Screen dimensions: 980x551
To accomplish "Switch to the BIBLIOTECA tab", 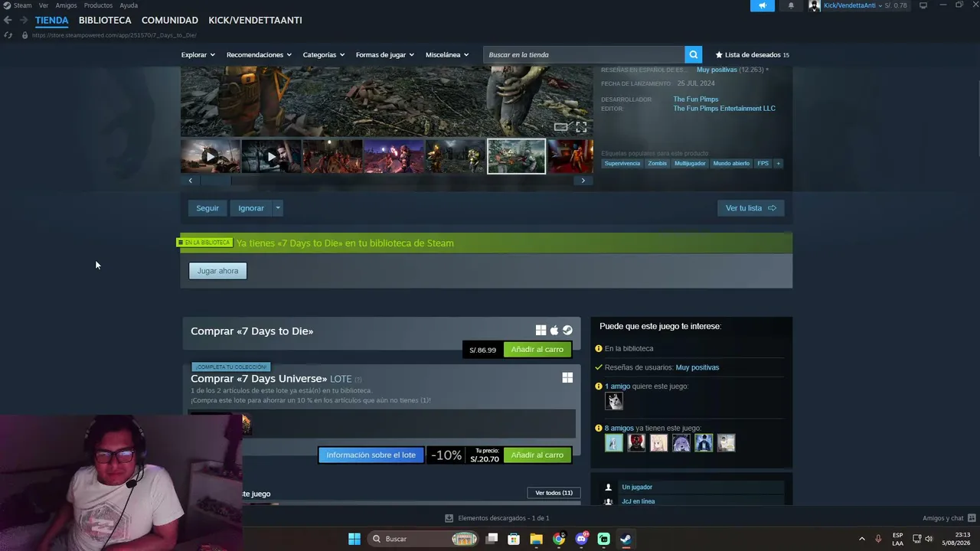I will pos(105,20).
